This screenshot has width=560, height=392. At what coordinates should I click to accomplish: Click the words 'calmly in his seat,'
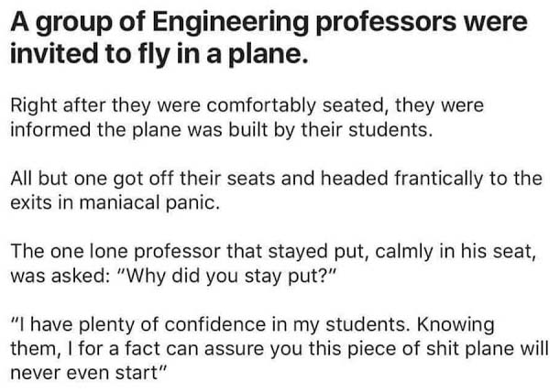tap(456, 252)
